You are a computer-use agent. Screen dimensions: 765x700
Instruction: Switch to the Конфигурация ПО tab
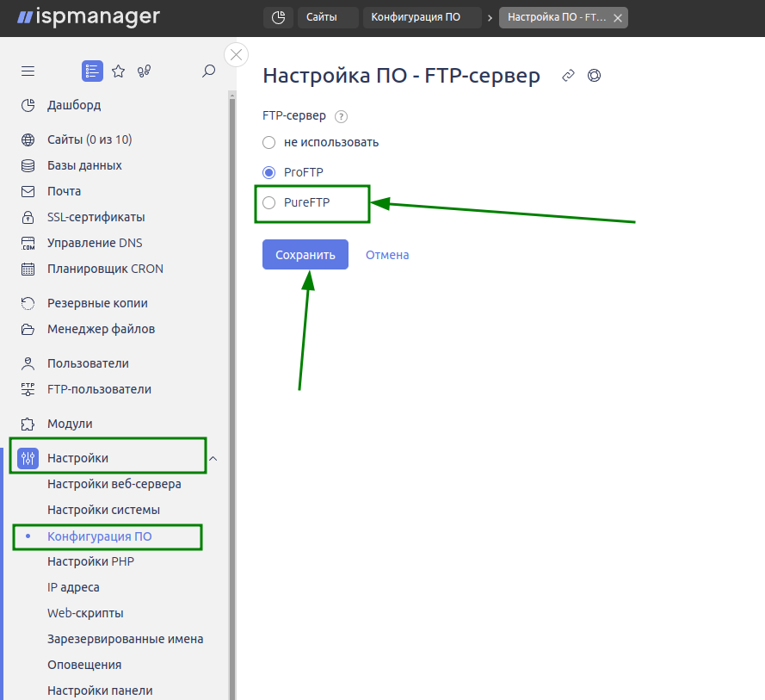coord(422,17)
